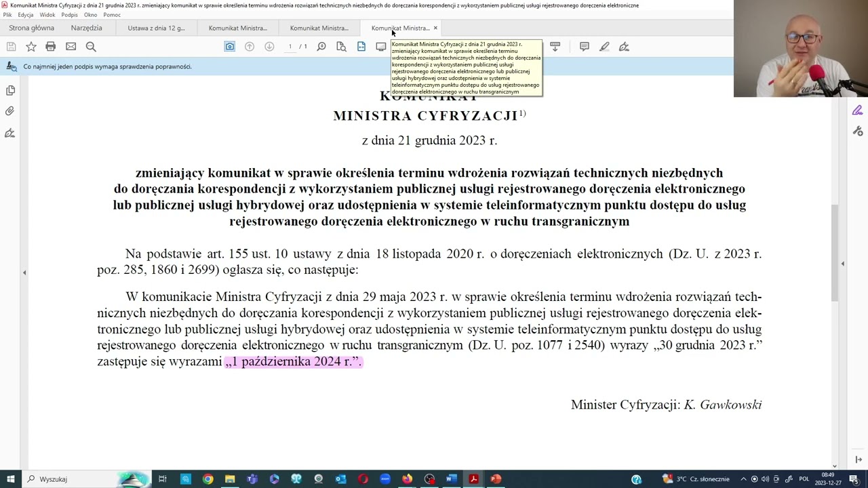This screenshot has width=868, height=488.
Task: Click the zoom magnifier tool icon
Action: (321, 47)
